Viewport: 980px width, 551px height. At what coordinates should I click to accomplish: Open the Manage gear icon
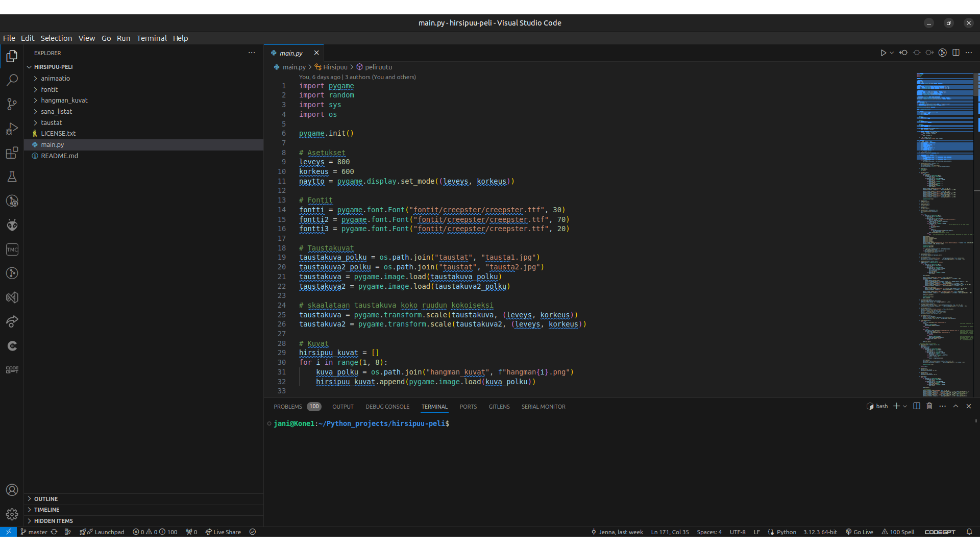pos(12,514)
